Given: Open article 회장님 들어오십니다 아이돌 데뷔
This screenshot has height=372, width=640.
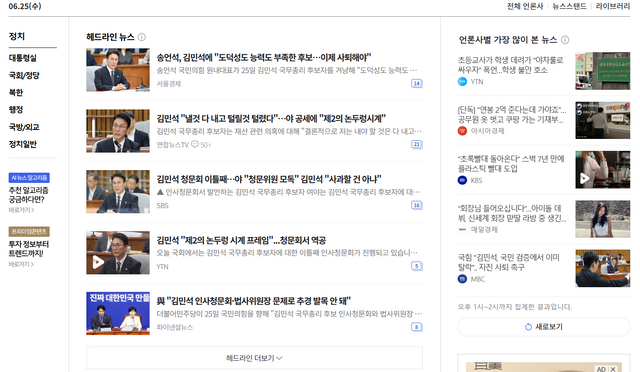Looking at the screenshot, I should pyautogui.click(x=512, y=213).
